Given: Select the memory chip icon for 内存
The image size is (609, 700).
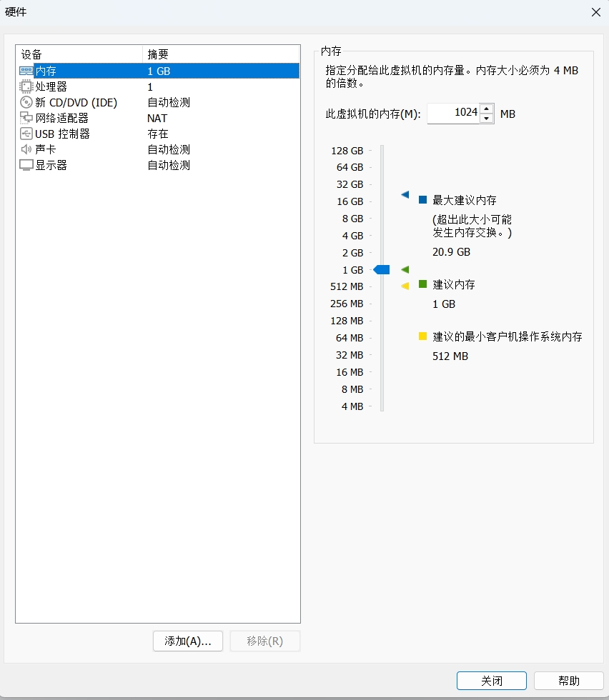Looking at the screenshot, I should tap(26, 71).
